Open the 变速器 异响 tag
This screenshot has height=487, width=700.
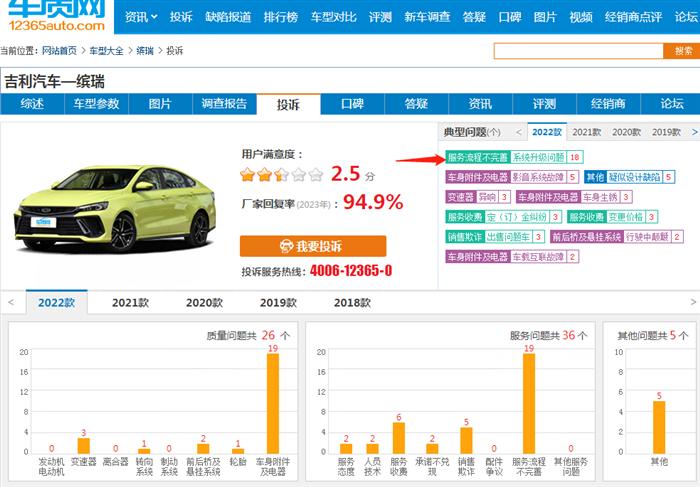[478, 197]
